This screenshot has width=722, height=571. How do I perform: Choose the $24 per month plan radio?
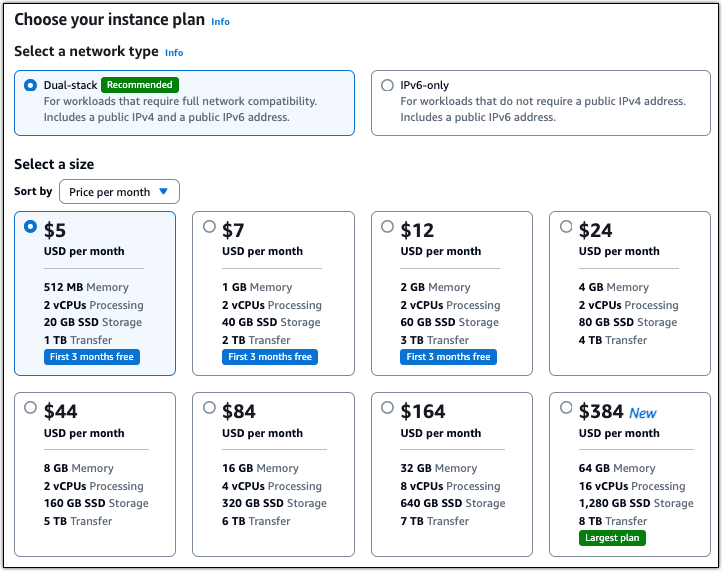point(566,227)
